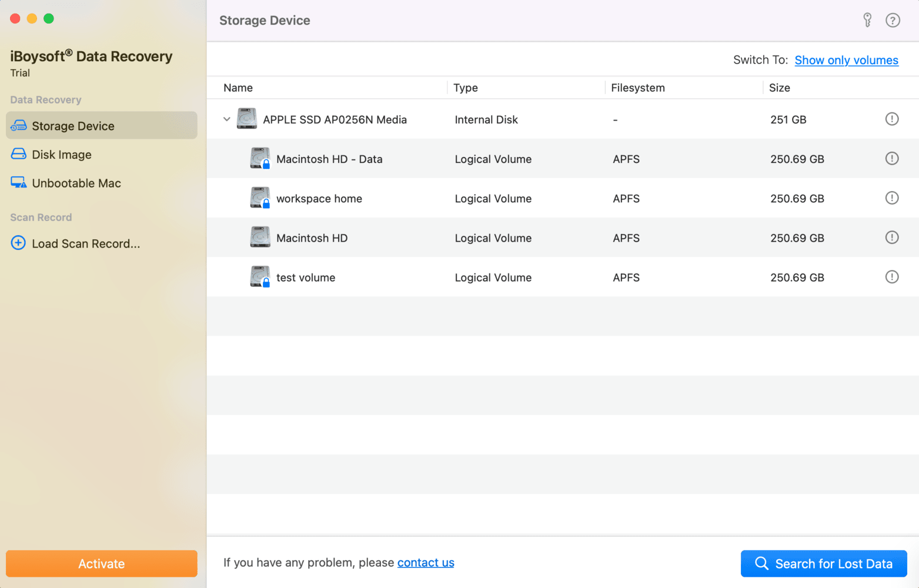Click the Storage Device sidebar icon
Viewport: 919px width, 588px height.
point(19,126)
